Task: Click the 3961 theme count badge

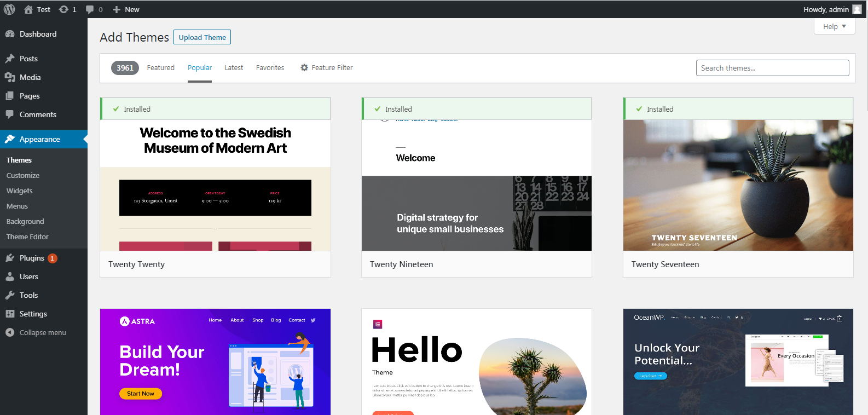Action: click(x=125, y=68)
